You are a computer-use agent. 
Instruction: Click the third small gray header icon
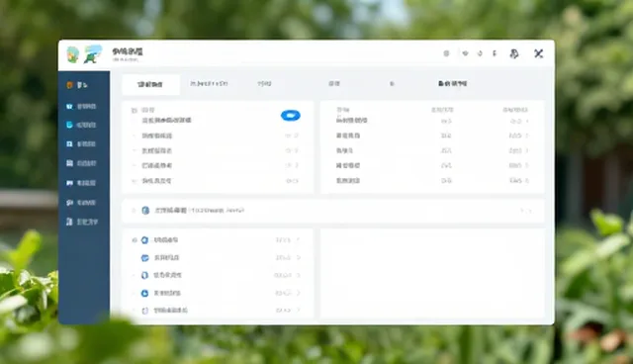(x=480, y=53)
